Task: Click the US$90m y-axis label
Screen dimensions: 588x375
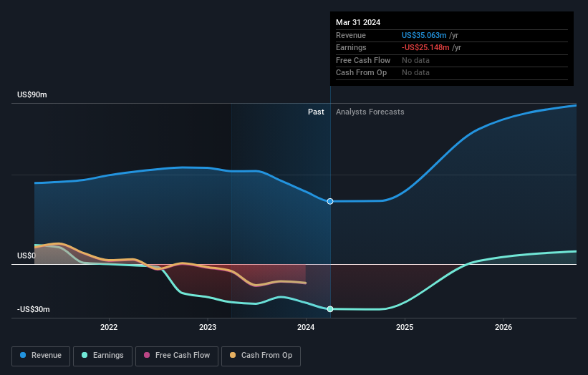Action: pos(32,94)
